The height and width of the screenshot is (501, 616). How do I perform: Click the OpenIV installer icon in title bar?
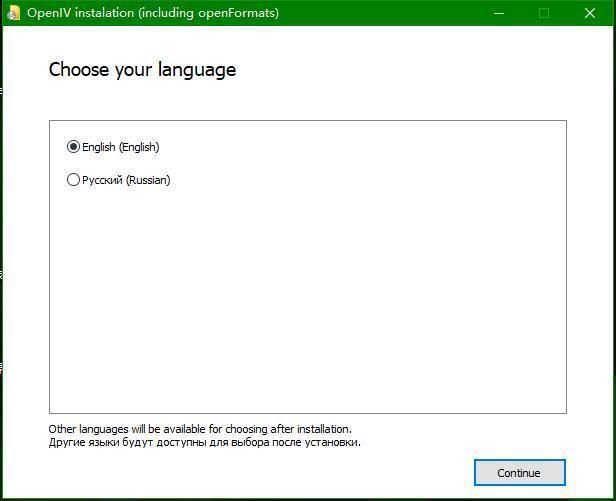pyautogui.click(x=14, y=13)
